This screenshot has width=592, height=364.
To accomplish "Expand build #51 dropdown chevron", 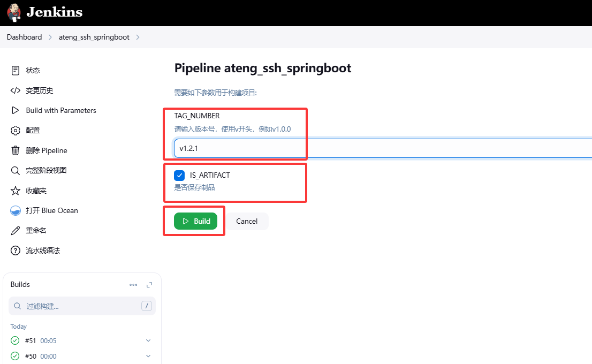I will pyautogui.click(x=148, y=340).
